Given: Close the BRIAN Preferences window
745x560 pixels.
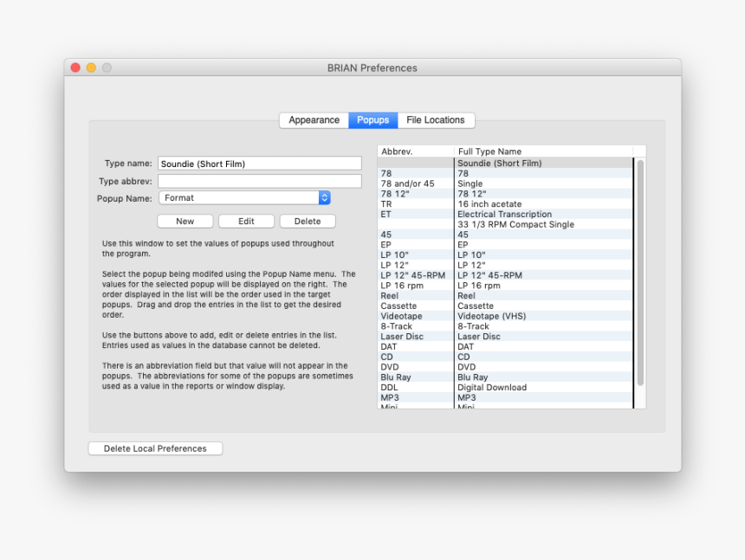Looking at the screenshot, I should tap(75, 68).
